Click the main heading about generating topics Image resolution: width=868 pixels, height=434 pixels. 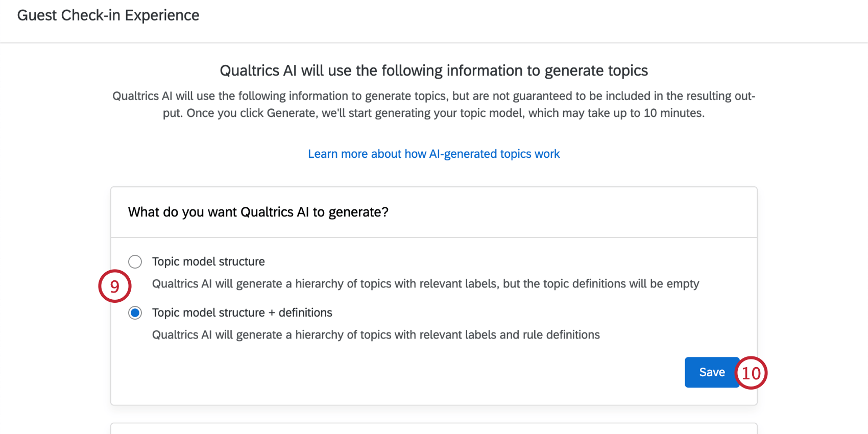(x=433, y=70)
